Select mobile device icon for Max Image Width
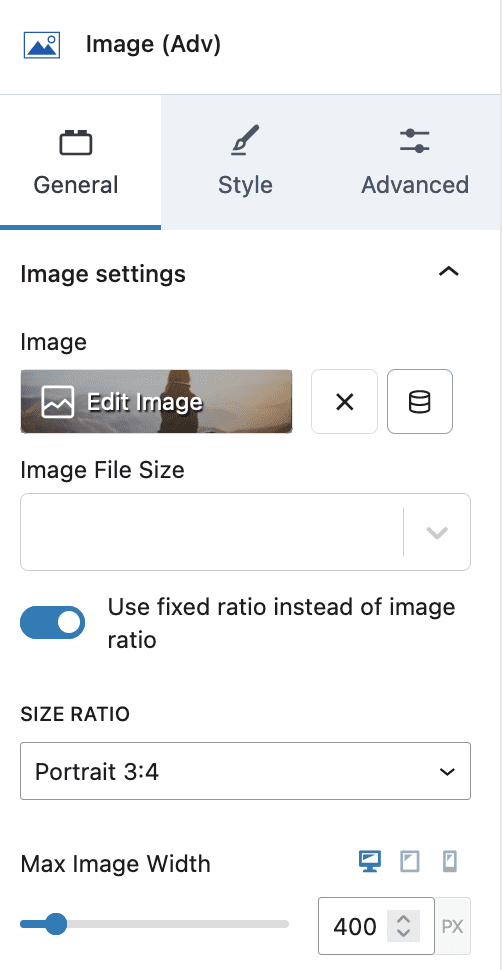502x970 pixels. click(450, 861)
